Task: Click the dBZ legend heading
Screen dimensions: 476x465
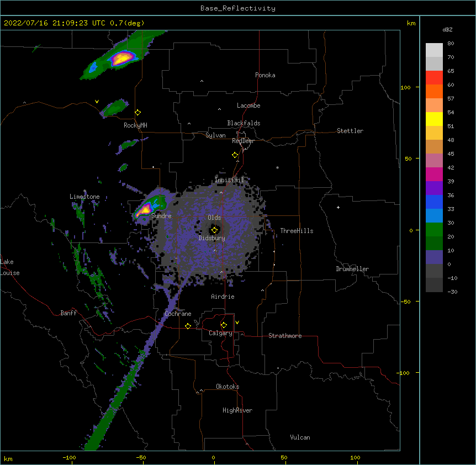Action: (x=447, y=29)
